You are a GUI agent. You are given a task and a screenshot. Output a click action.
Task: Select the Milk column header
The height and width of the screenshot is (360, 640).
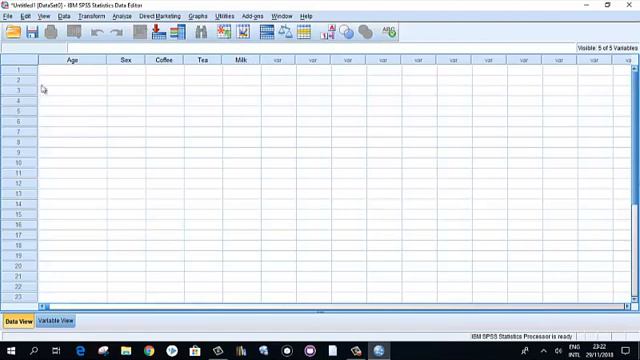(x=241, y=60)
